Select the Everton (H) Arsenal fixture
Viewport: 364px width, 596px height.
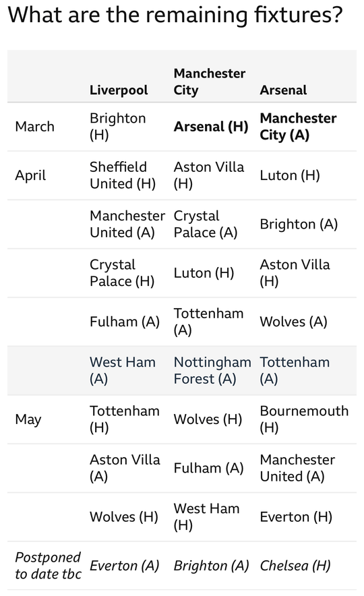tap(296, 517)
